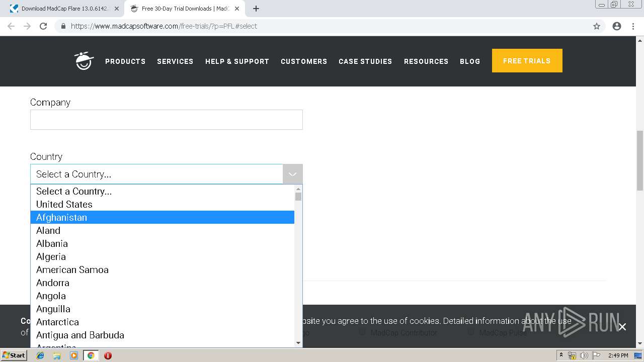Viewport: 644px width, 362px height.
Task: Click the page vertical scrollbar thumb
Action: tap(639, 160)
